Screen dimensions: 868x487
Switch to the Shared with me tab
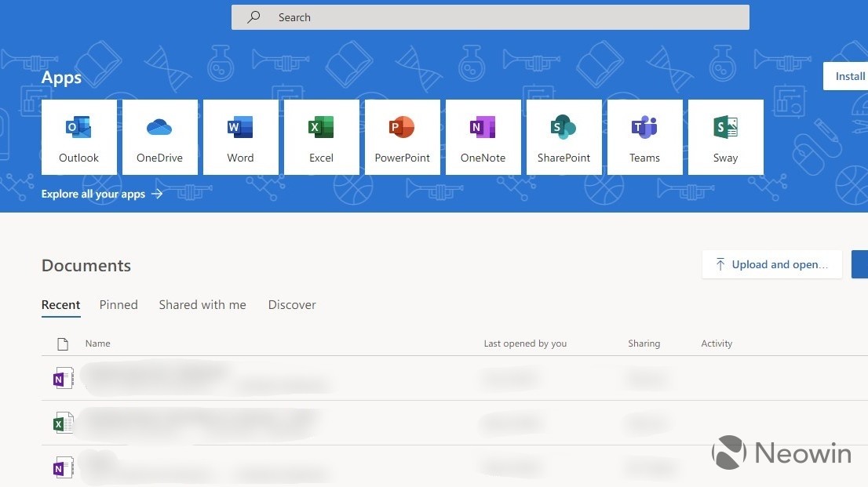[x=202, y=305]
